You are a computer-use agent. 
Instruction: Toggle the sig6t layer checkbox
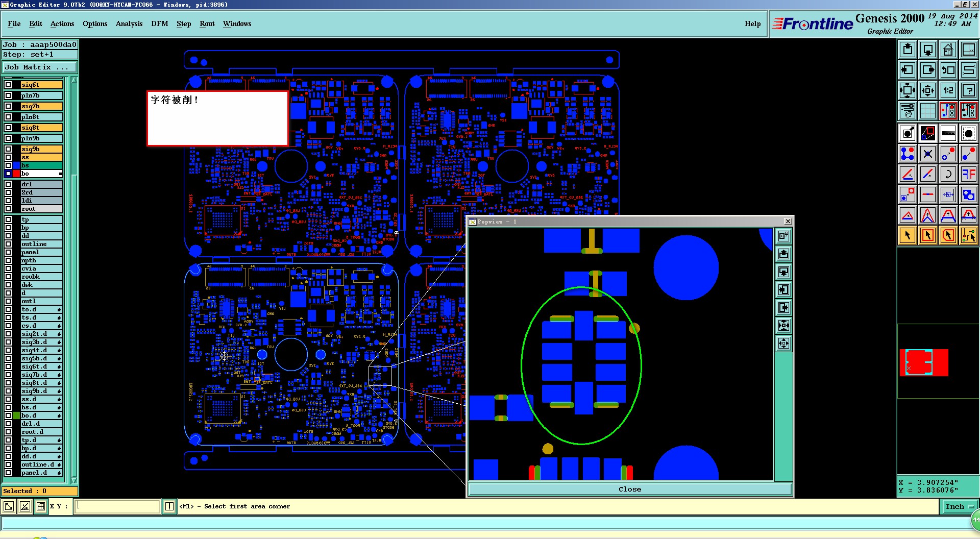[8, 85]
